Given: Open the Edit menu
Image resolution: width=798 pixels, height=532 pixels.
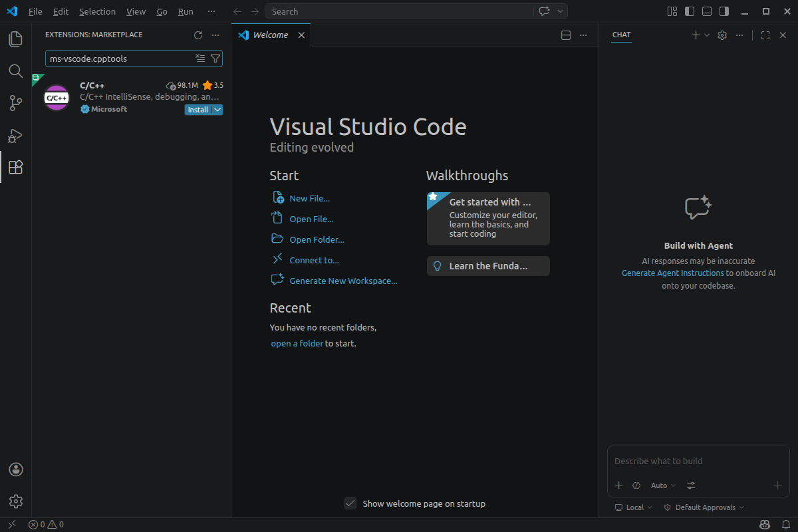Looking at the screenshot, I should 61,11.
